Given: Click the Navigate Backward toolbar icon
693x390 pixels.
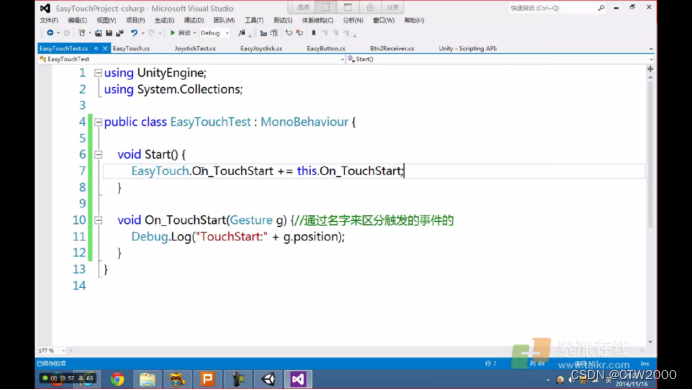Looking at the screenshot, I should 50,33.
